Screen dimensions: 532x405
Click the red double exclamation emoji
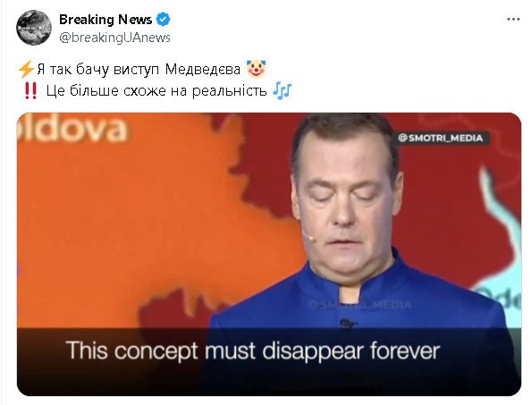click(31, 91)
